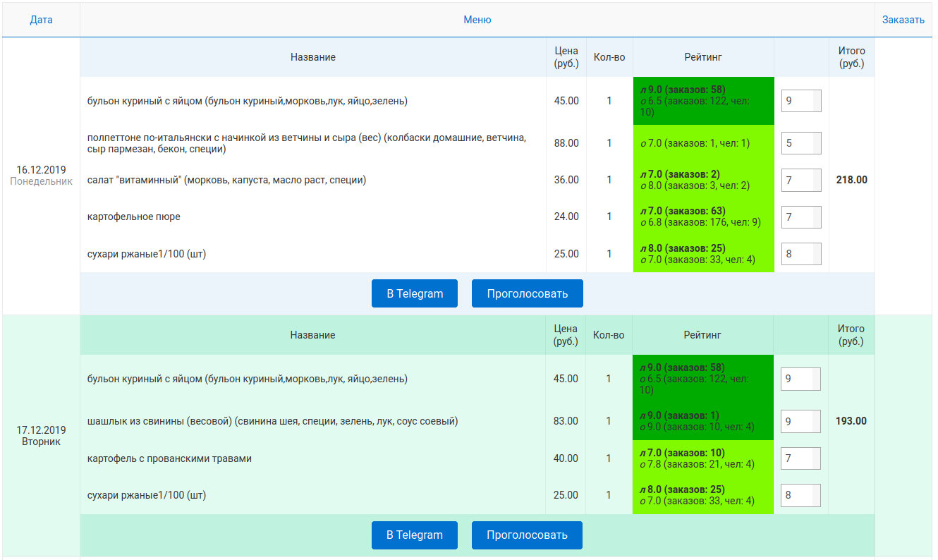
Task: Click Цена (руб.) header in Monday's table
Action: pos(566,57)
